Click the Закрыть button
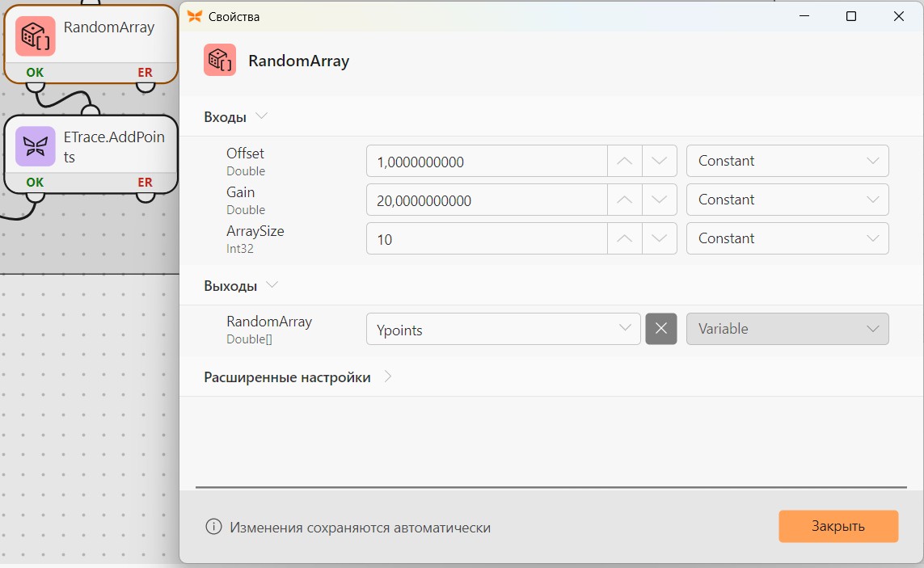Viewport: 924px width, 568px height. pos(838,526)
